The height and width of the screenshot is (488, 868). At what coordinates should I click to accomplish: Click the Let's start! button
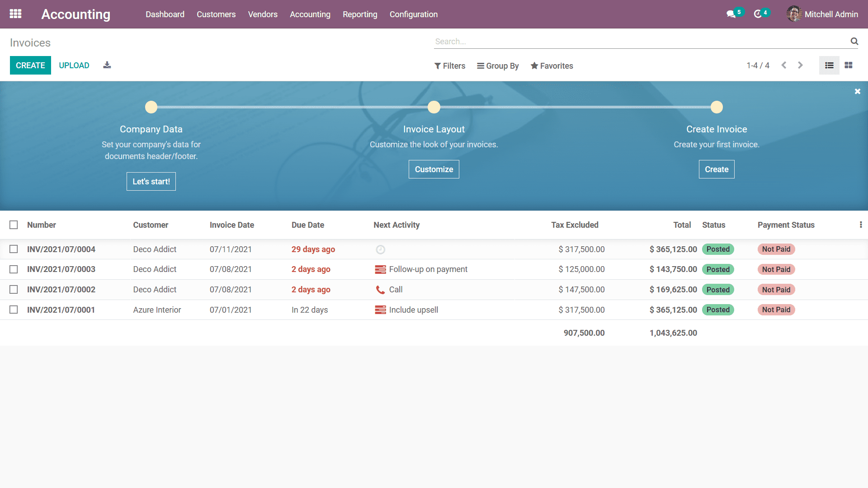pos(151,182)
